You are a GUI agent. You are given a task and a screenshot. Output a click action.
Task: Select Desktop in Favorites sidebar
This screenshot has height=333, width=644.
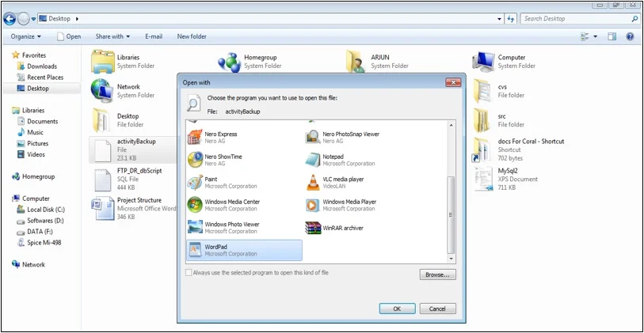click(32, 89)
